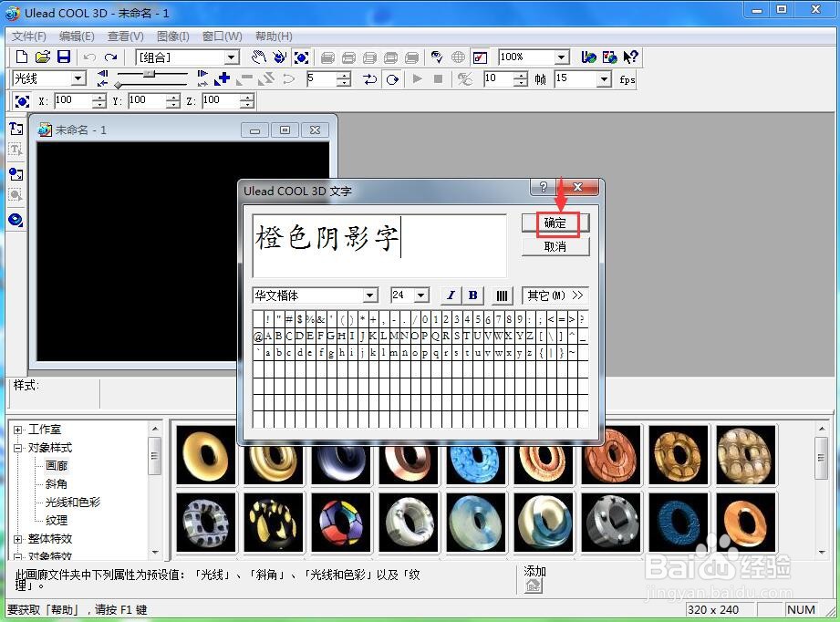Screen dimensions: 840x622
Task: Select 纹理 in the tree
Action: (57, 521)
